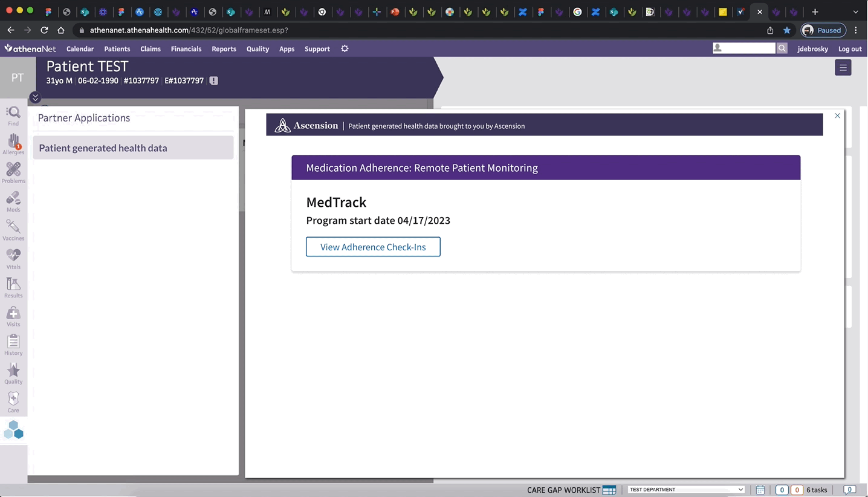868x497 pixels.
Task: Click the CARE GAP WORKLIST label
Action: [x=563, y=490]
